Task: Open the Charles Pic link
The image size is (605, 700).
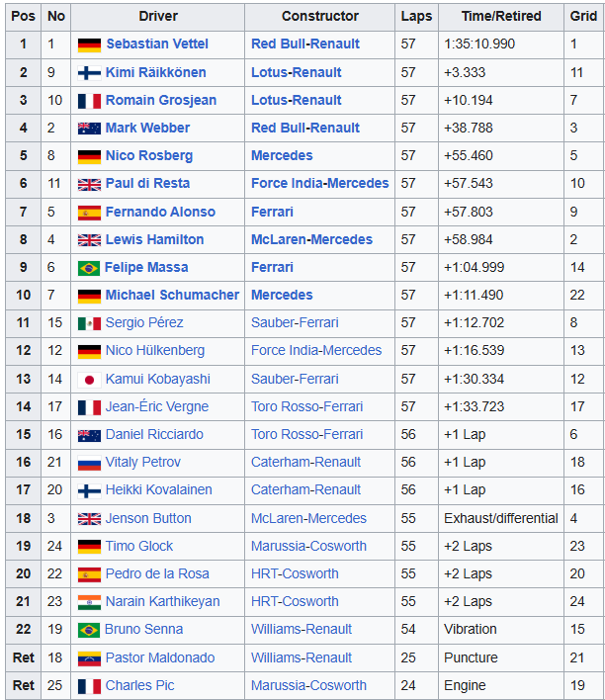Action: click(139, 685)
